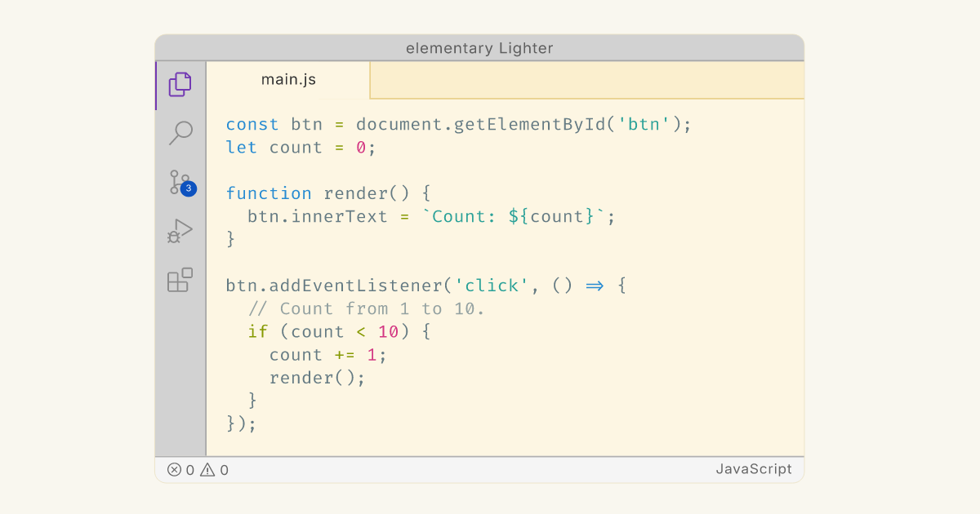Click 'getElementById' in the first line
980x514 pixels.
[529, 125]
